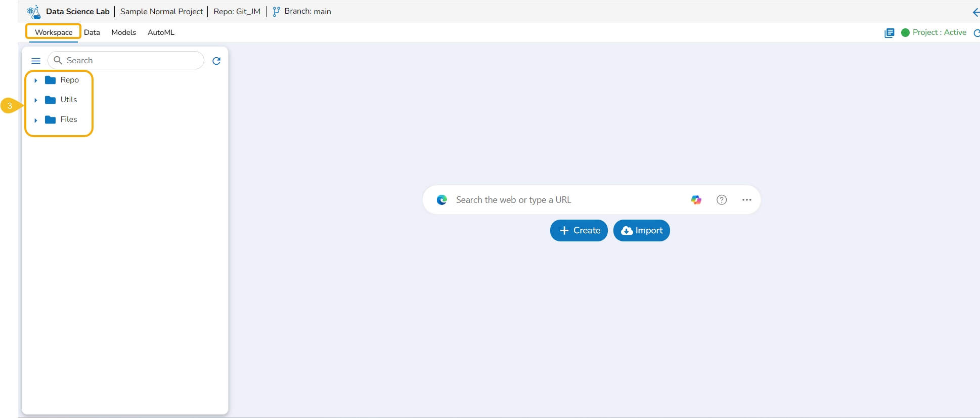Screen dimensions: 980x418
Task: Click the magnifier icon in the Search box
Action: pyautogui.click(x=58, y=60)
